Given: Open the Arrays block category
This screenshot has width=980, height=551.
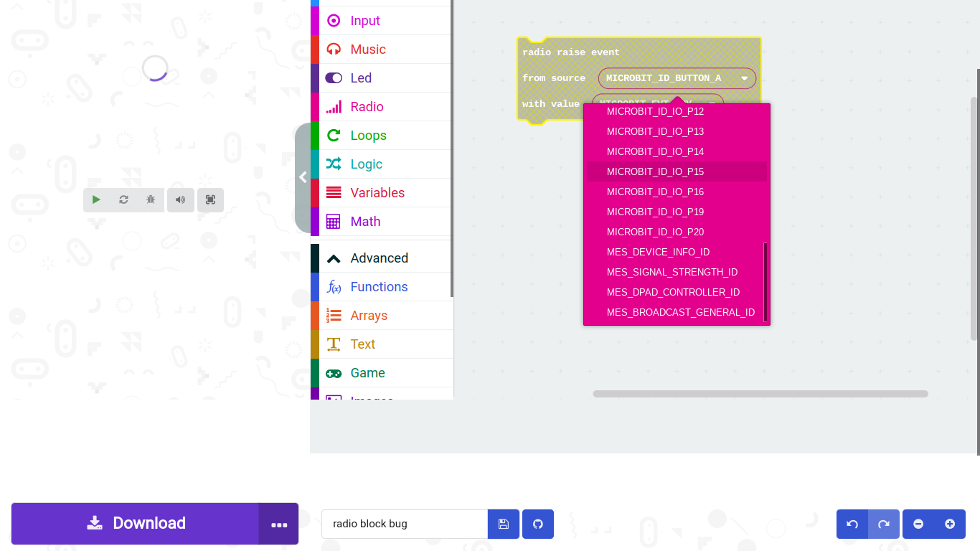Looking at the screenshot, I should coord(382,316).
